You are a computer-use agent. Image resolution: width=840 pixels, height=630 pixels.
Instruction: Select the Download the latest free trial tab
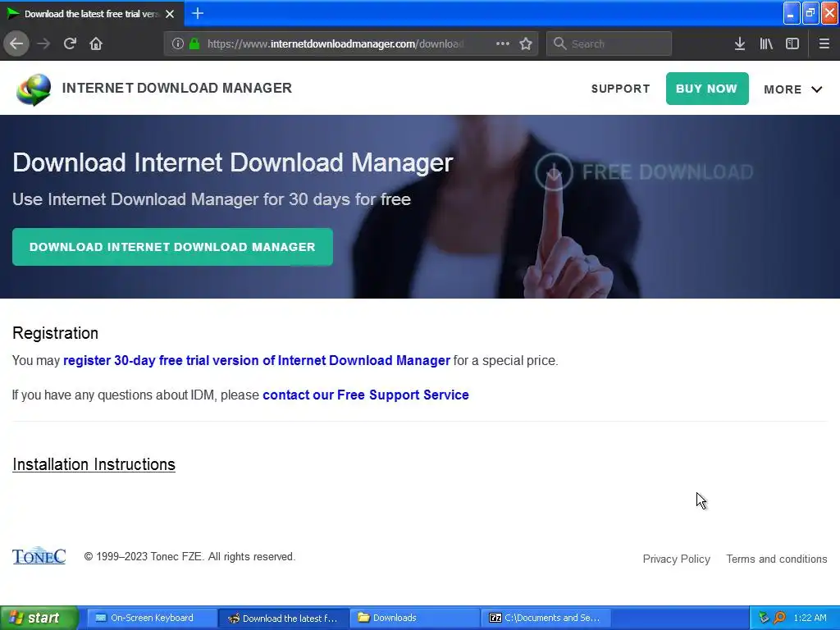tap(91, 14)
